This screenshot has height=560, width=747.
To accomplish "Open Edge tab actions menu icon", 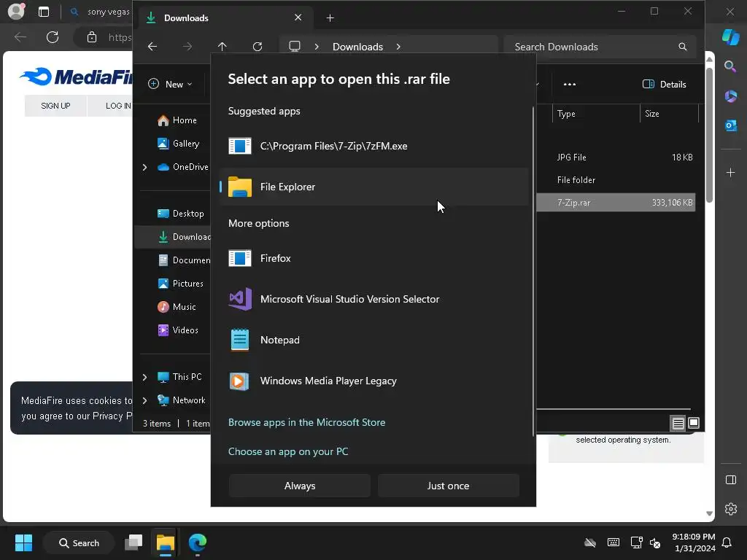I will [x=44, y=12].
